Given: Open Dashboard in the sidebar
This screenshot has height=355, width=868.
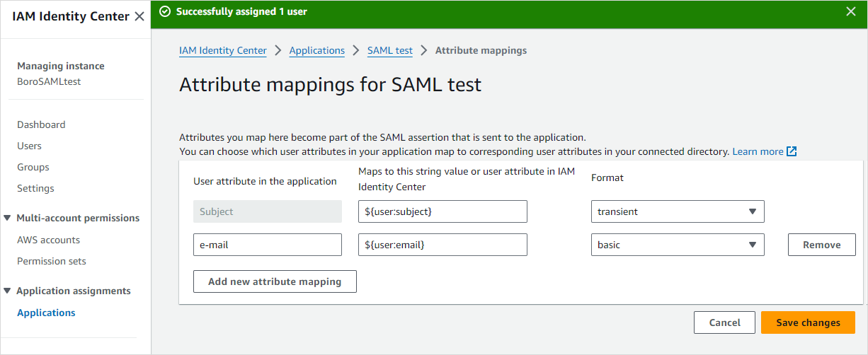Looking at the screenshot, I should 41,124.
